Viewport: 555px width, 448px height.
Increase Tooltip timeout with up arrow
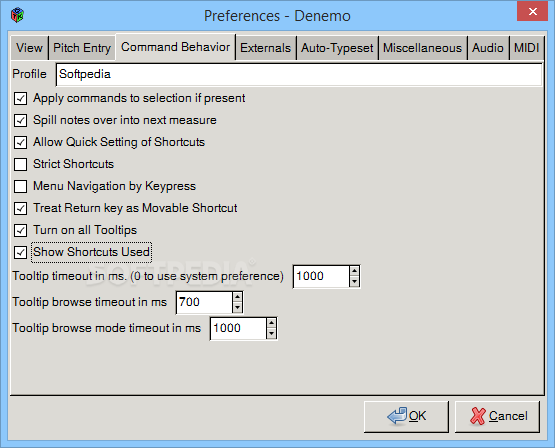(354, 271)
